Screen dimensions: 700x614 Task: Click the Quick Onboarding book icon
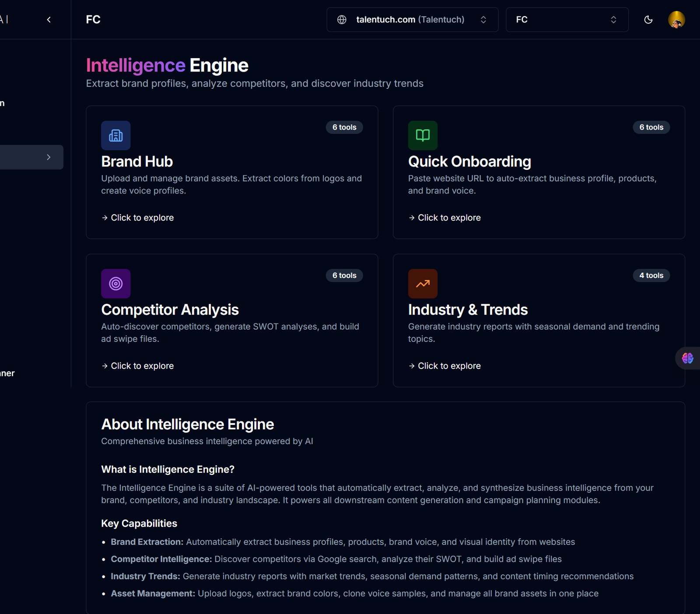click(423, 136)
